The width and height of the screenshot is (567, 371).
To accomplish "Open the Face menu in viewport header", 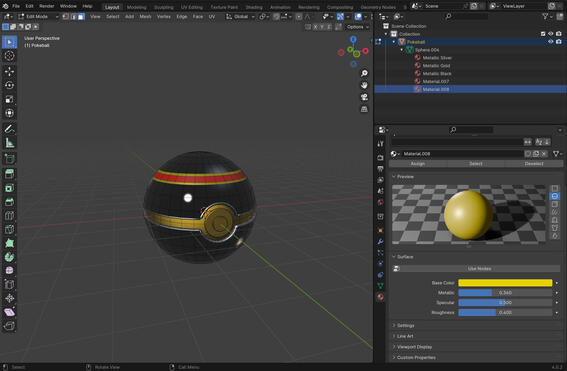I will pyautogui.click(x=197, y=17).
